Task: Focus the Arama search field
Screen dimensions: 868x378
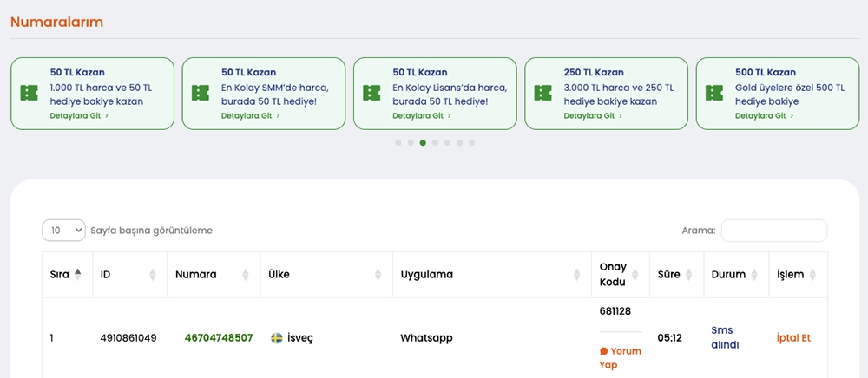Action: click(x=773, y=231)
